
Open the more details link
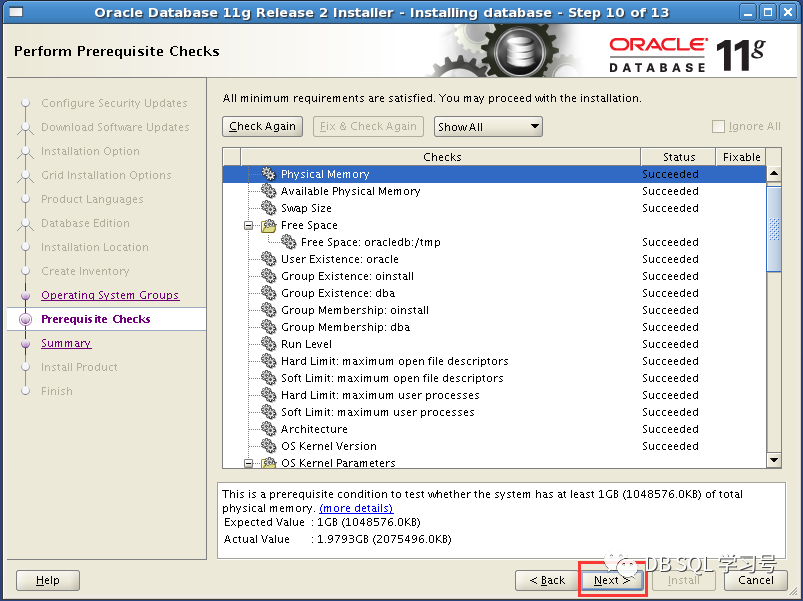356,508
